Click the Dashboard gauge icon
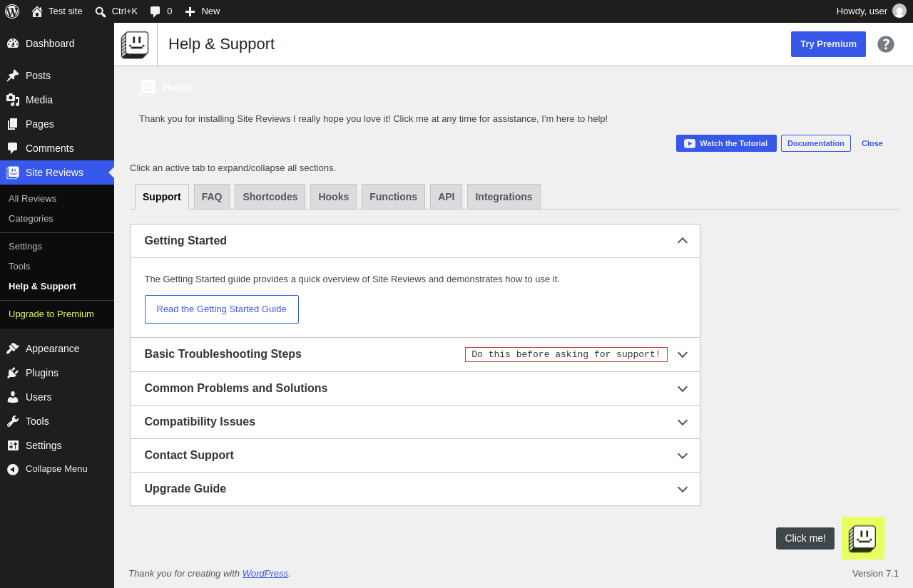 pyautogui.click(x=13, y=43)
